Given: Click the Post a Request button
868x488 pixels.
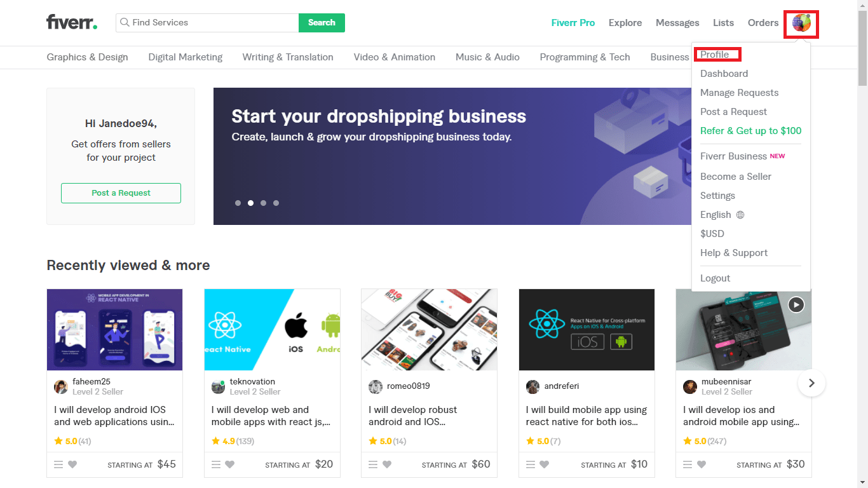Looking at the screenshot, I should point(121,193).
